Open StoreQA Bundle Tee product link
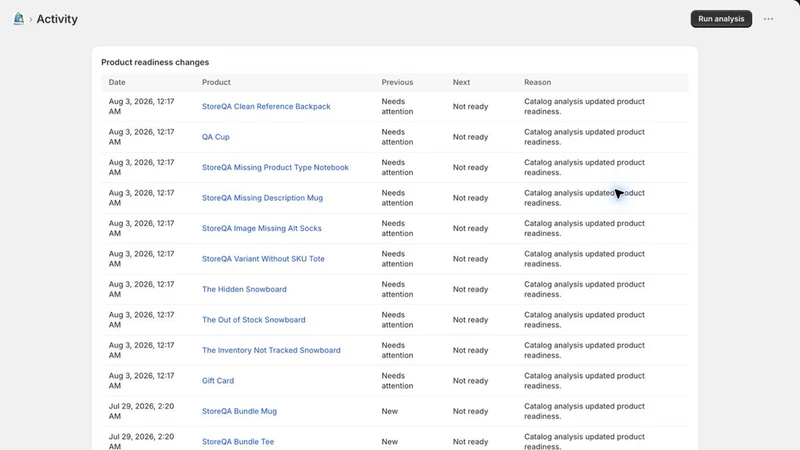 pyautogui.click(x=238, y=442)
